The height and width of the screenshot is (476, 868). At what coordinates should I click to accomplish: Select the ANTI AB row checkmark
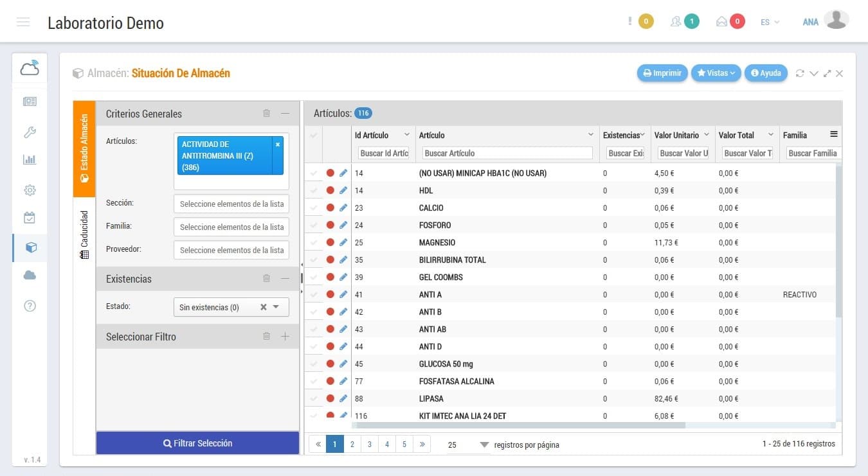[x=314, y=329]
